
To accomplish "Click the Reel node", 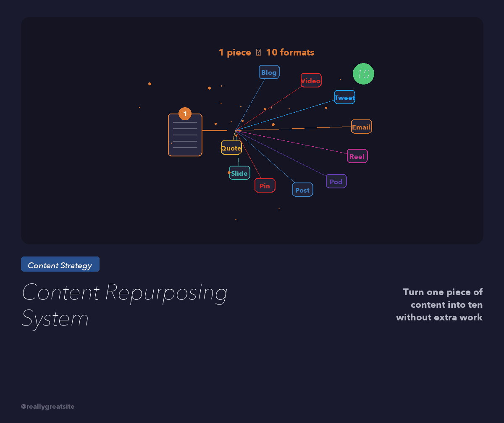I will (357, 156).
